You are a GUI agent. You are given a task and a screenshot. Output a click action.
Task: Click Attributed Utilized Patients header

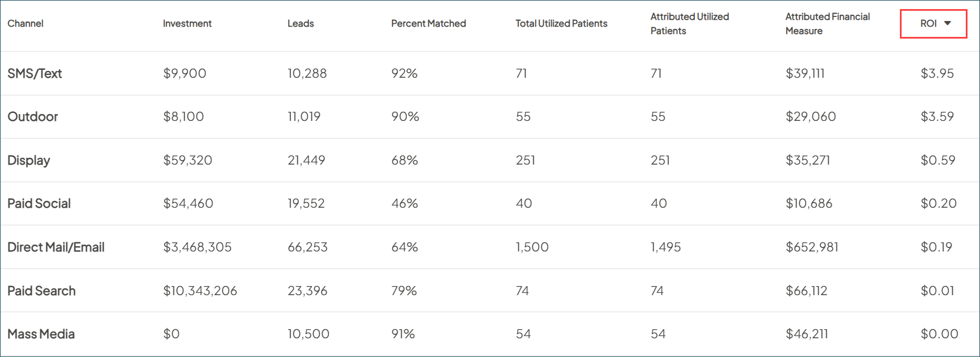689,24
